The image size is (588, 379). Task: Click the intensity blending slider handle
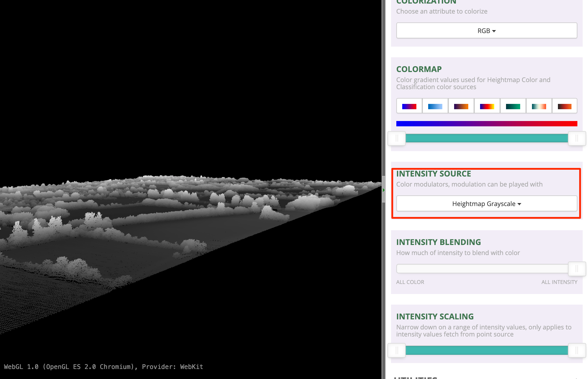pyautogui.click(x=577, y=269)
